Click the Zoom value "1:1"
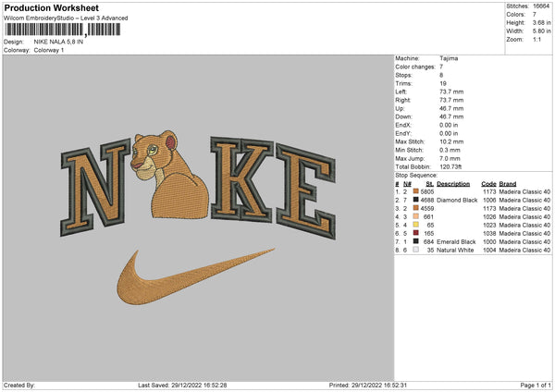Image resolution: width=555 pixels, height=392 pixels. point(536,39)
